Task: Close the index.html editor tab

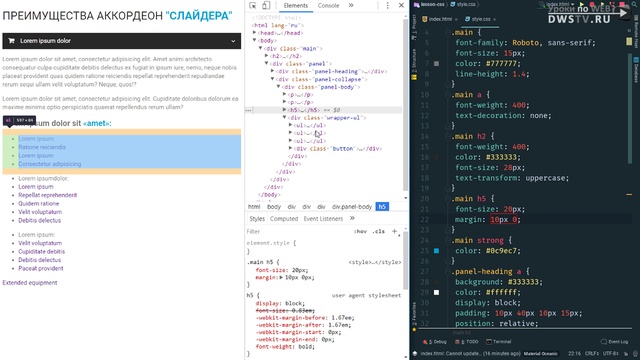Action: click(x=456, y=20)
